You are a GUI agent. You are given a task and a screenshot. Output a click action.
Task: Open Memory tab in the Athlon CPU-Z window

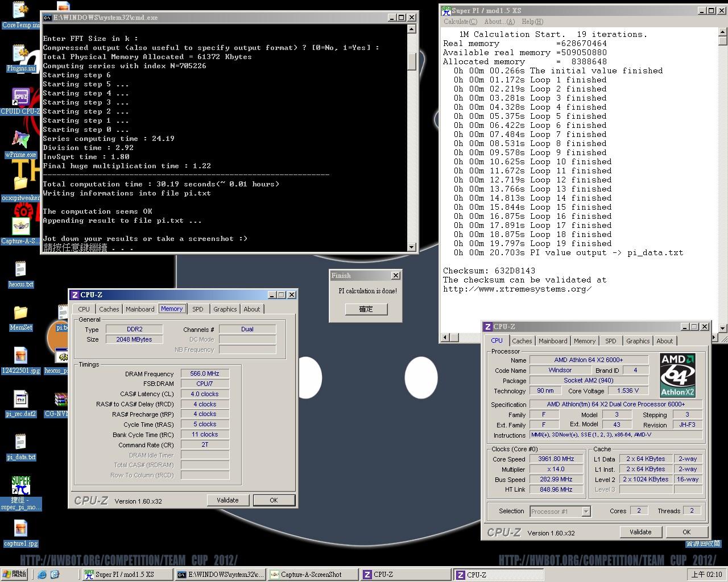tap(585, 341)
